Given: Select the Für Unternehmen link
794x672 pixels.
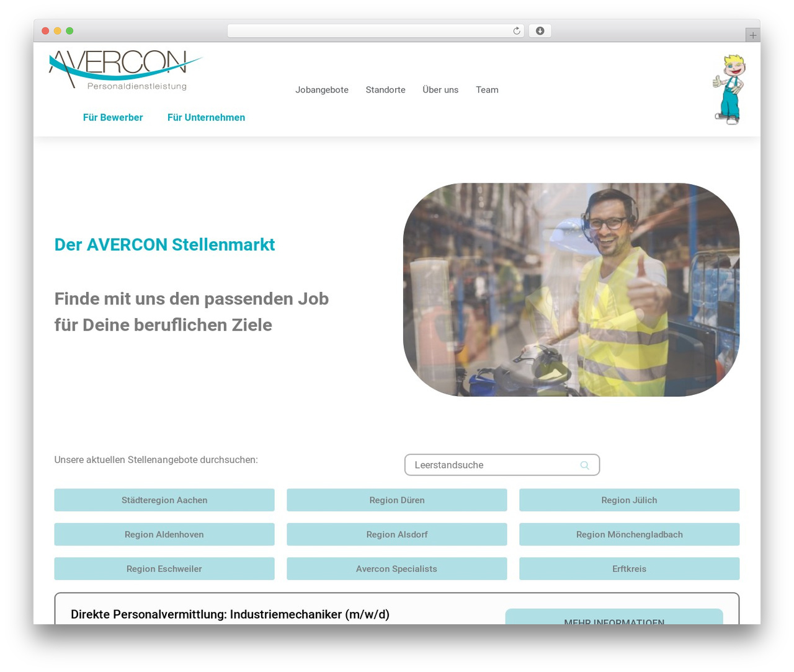Looking at the screenshot, I should click(206, 117).
